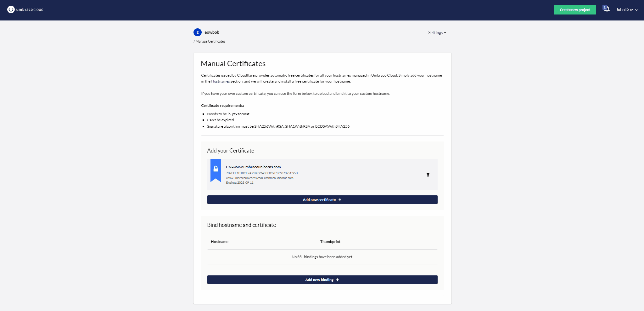The width and height of the screenshot is (644, 311).
Task: Delete the umbracounicorns.com certificate with the trash icon
Action: (428, 175)
